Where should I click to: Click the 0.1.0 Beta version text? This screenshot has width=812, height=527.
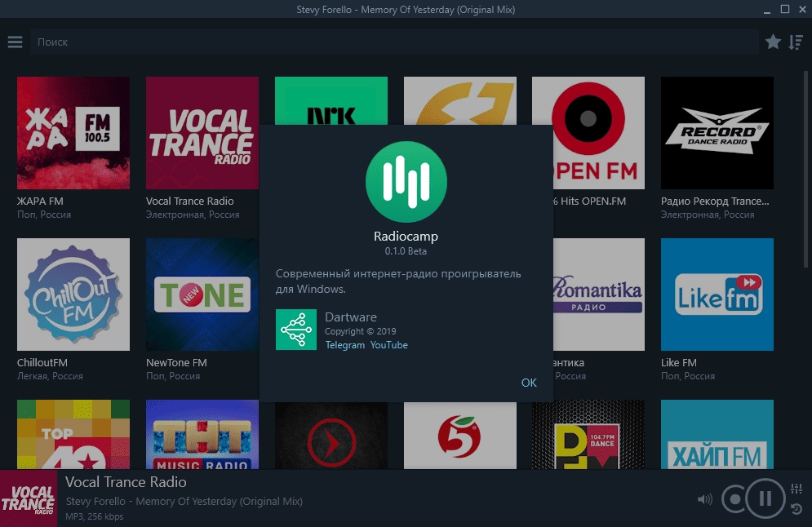pyautogui.click(x=406, y=251)
